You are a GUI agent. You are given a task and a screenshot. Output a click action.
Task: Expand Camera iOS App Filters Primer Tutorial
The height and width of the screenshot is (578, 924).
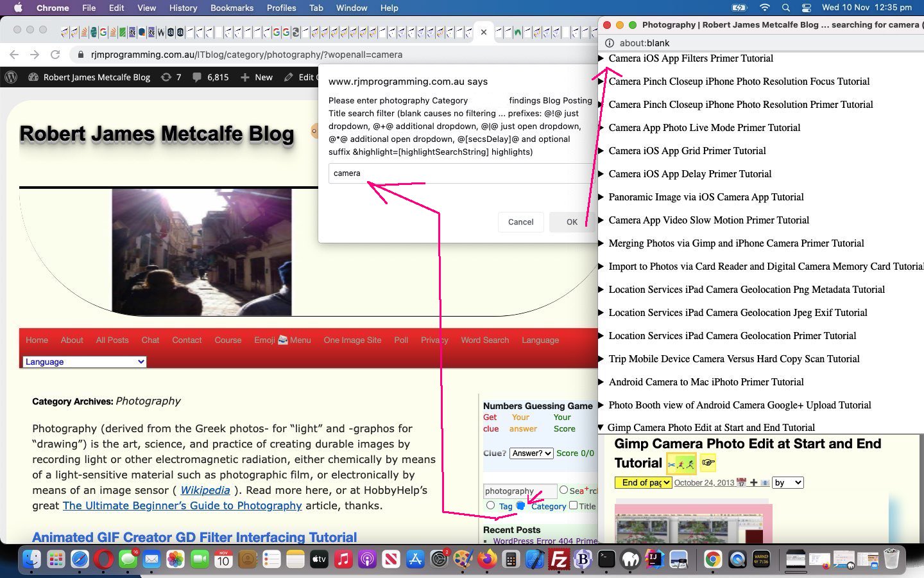pyautogui.click(x=690, y=58)
